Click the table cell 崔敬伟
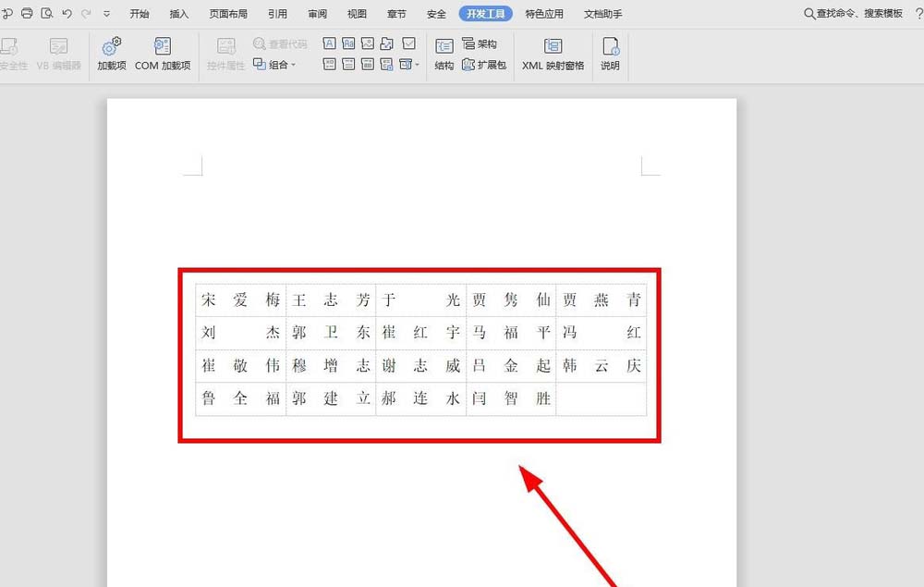The image size is (924, 587). 240,366
